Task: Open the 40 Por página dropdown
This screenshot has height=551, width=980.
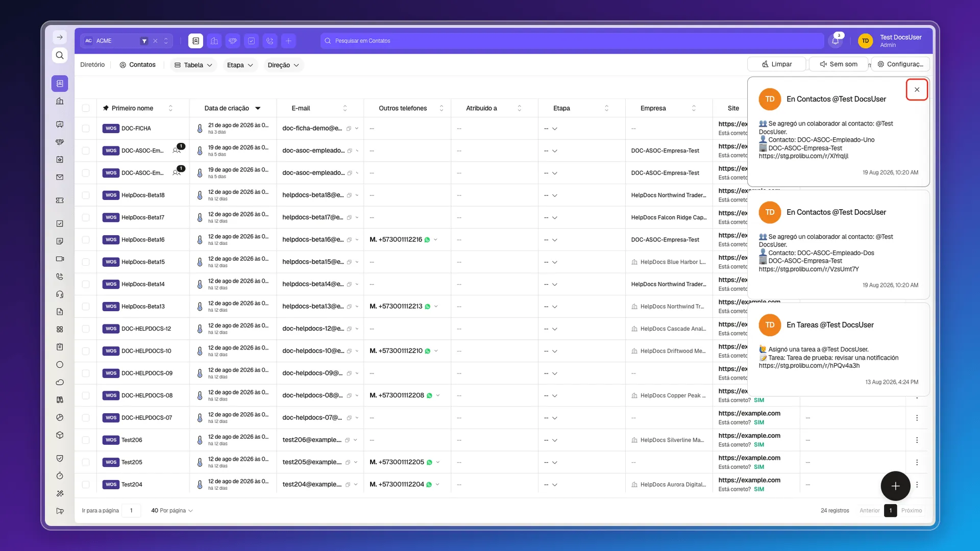Action: point(172,511)
